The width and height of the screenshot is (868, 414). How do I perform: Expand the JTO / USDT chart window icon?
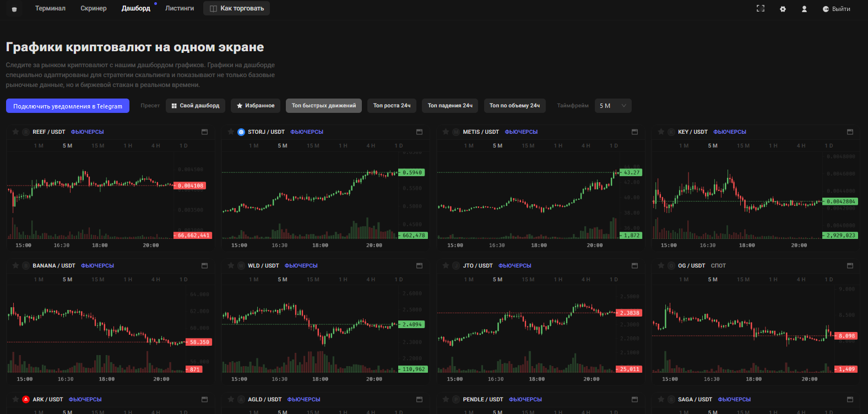pyautogui.click(x=634, y=265)
